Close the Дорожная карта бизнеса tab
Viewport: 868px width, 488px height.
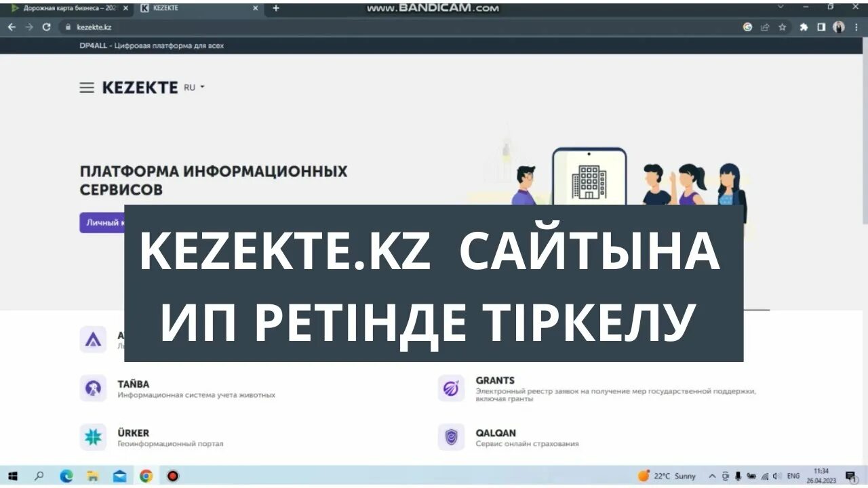tap(125, 8)
